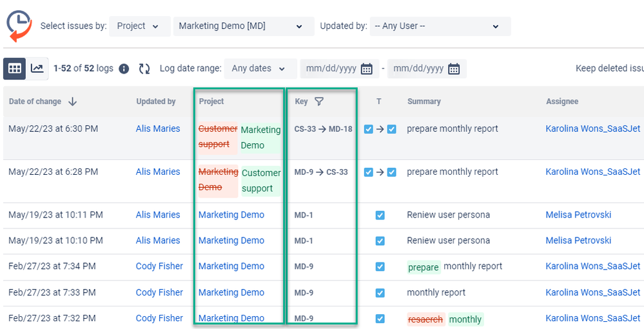The width and height of the screenshot is (644, 329).
Task: Open Alis Maries in 6:28 PM row
Action: pyautogui.click(x=158, y=172)
